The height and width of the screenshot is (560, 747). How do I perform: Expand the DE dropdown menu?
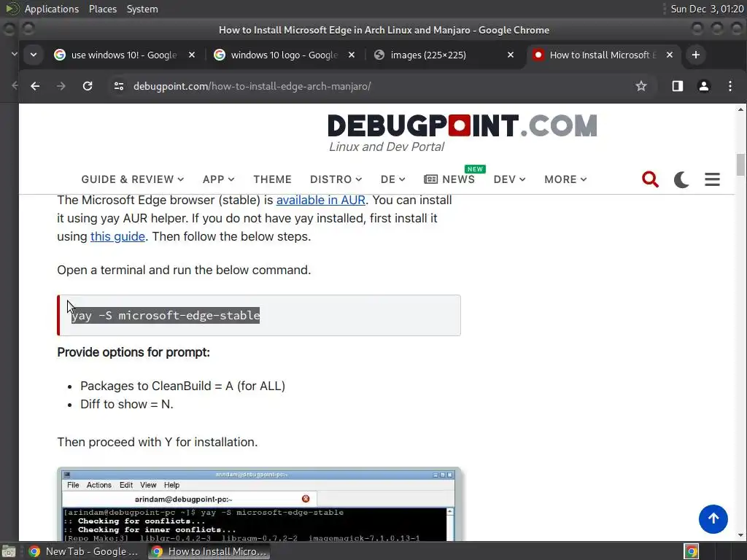pos(393,179)
